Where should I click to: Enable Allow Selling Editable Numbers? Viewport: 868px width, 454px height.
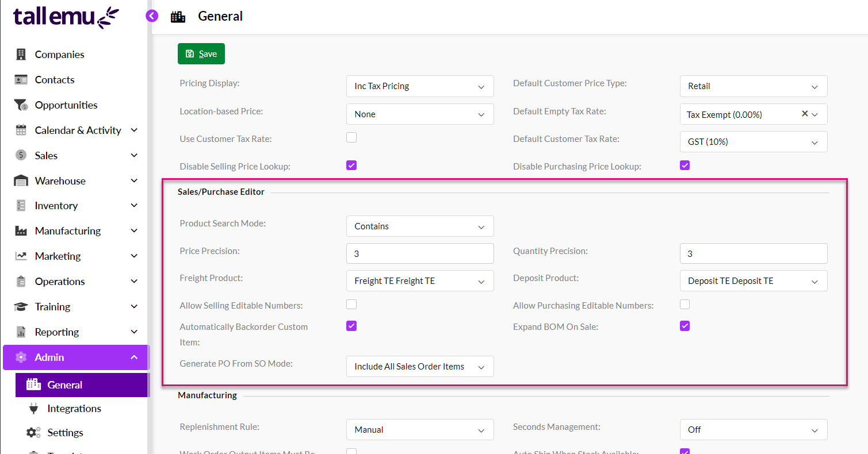click(351, 304)
